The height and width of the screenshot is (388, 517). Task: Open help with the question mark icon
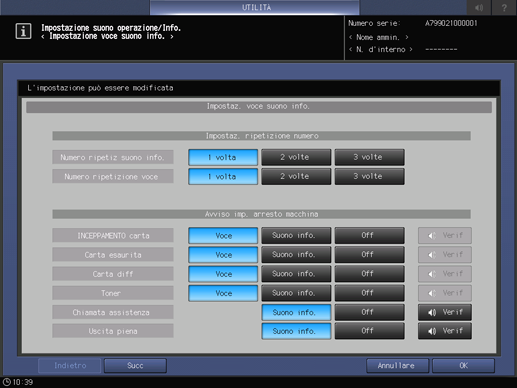click(504, 7)
